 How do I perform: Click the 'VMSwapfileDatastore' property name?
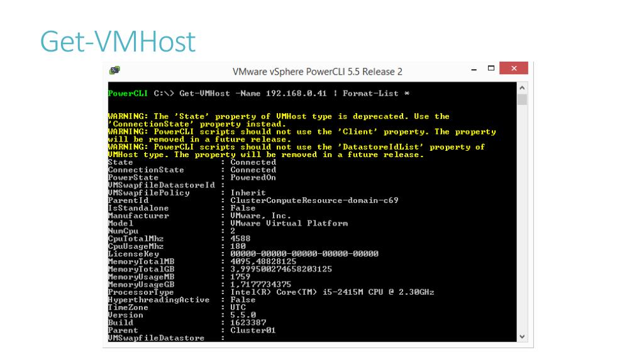(x=156, y=338)
